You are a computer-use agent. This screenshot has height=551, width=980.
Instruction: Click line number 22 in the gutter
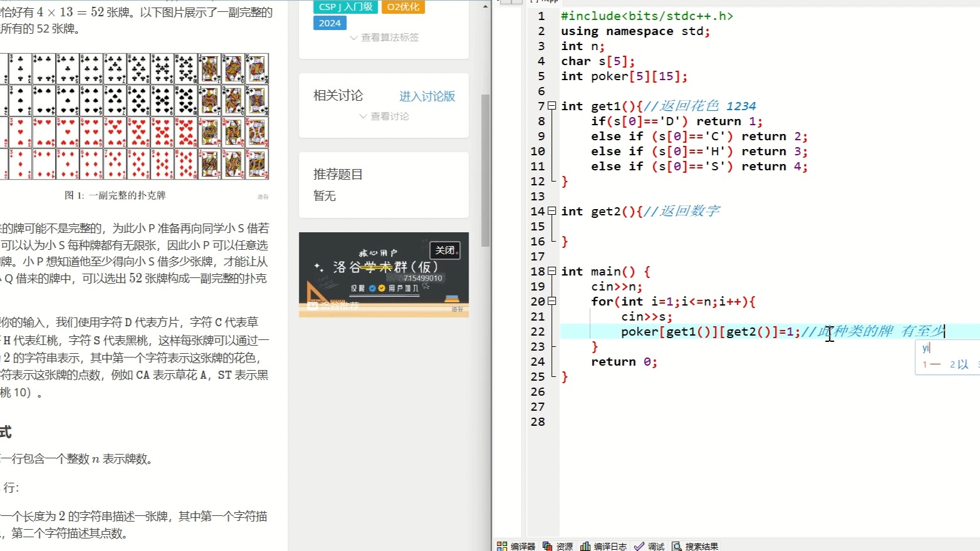point(538,332)
